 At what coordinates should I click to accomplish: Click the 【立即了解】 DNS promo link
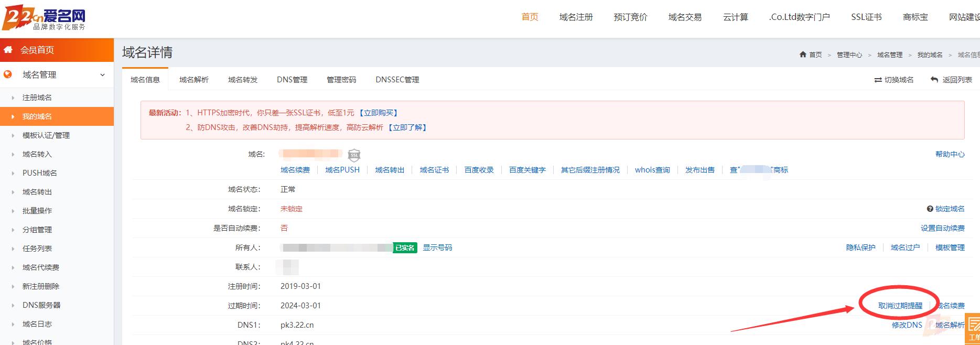pyautogui.click(x=407, y=127)
